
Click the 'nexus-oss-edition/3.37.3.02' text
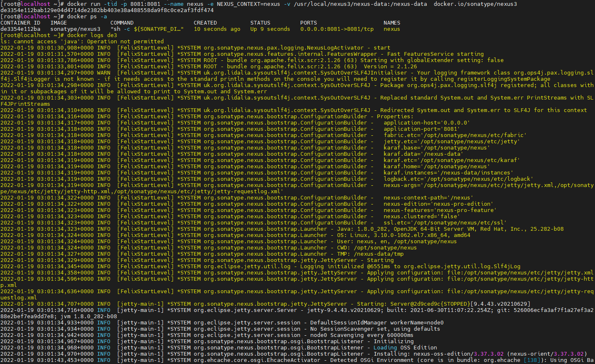coord(459,354)
